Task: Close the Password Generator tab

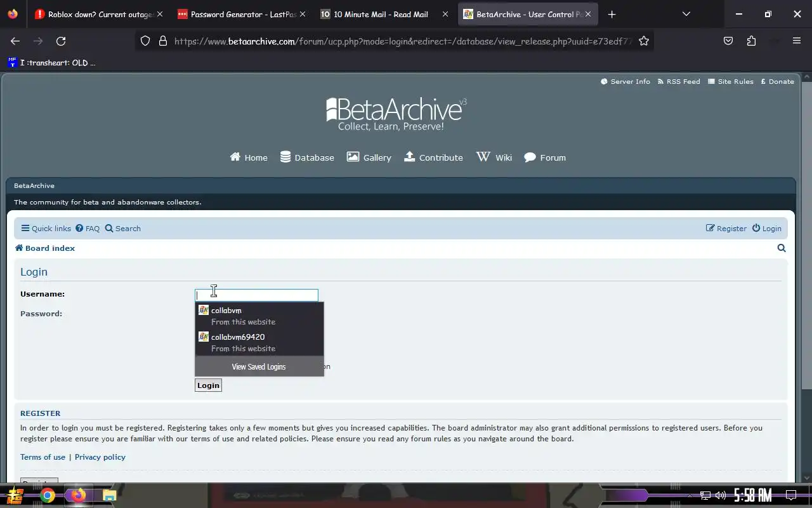Action: (303, 14)
